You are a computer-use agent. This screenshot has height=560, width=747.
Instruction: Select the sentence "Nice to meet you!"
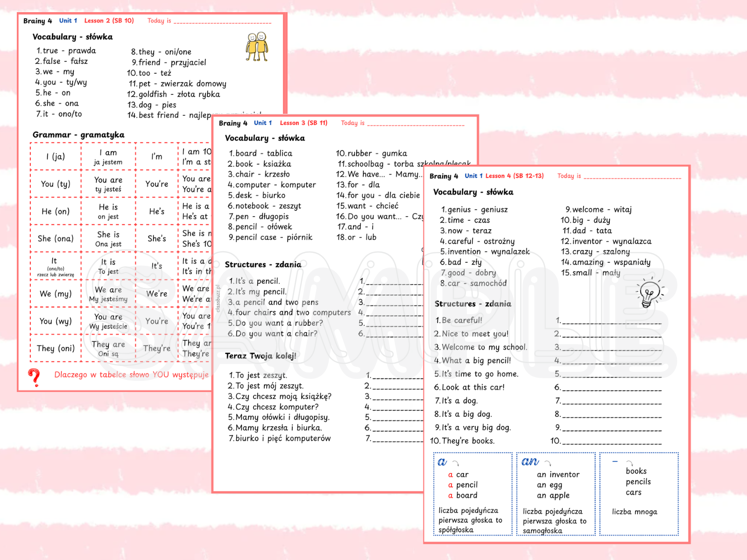[471, 334]
